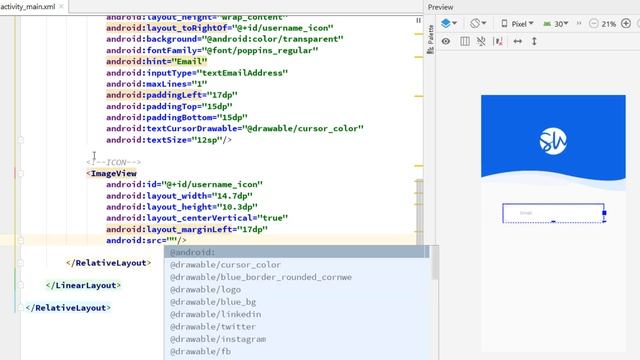Image resolution: width=640 pixels, height=360 pixels.
Task: Click the layout_marginLeft="17dp" line
Action: click(x=187, y=229)
